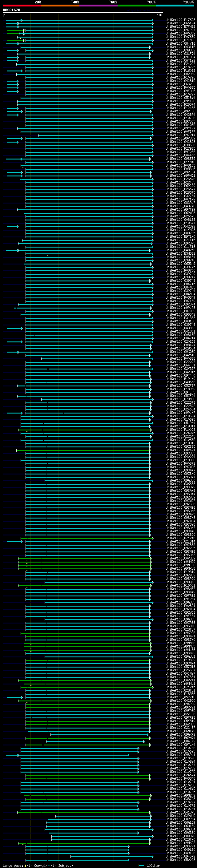197x868 pixels.
Task: Click the UniRef100_P22433 label
Action: 180,182
